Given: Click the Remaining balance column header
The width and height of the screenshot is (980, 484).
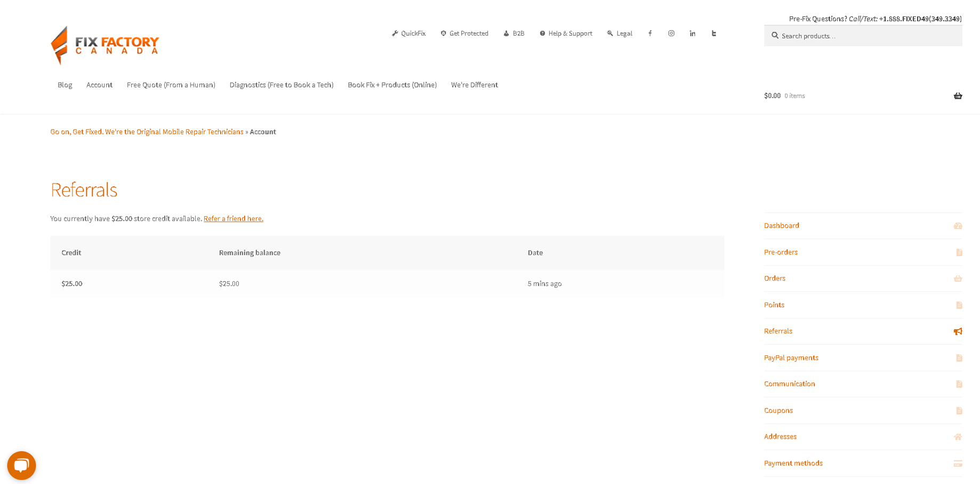Looking at the screenshot, I should click(250, 253).
